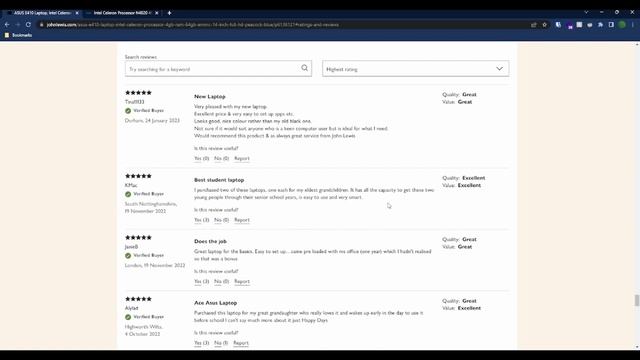Click KMac's Verified Buyer check icon
640x360 pixels.
coord(128,194)
